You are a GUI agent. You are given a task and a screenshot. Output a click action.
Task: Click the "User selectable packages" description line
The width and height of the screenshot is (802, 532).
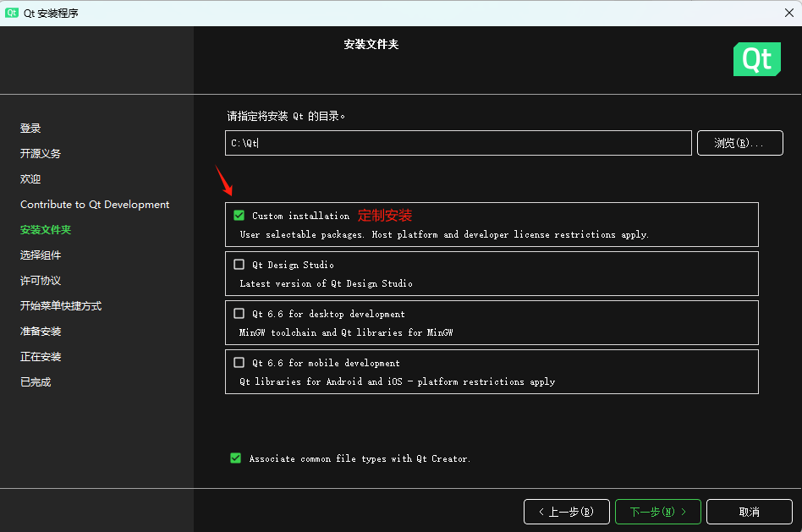tap(444, 235)
